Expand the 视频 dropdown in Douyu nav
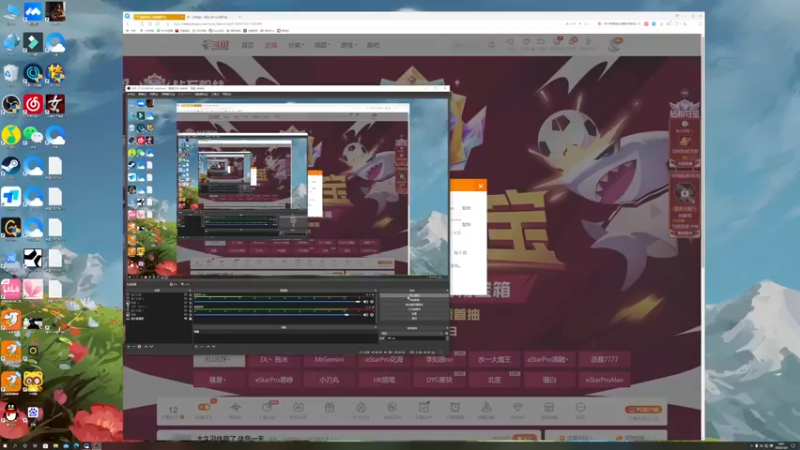 point(322,45)
